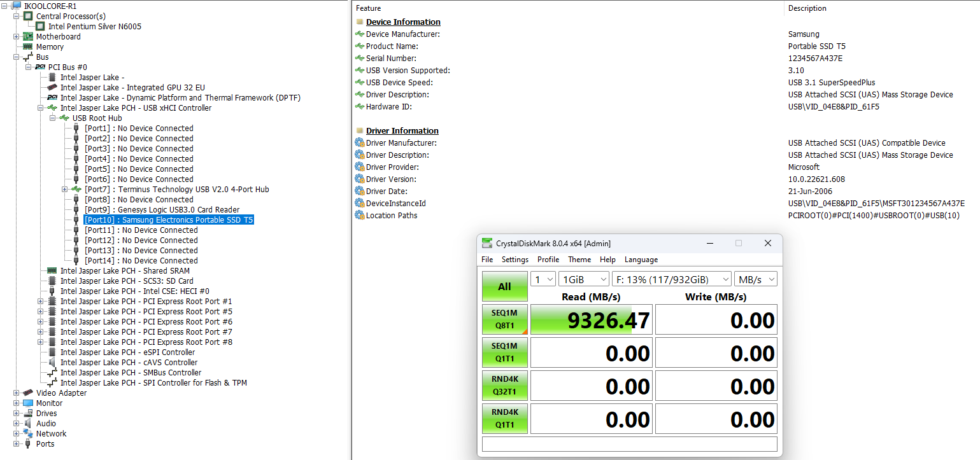Click the Terminus Technology hub icon
980x460 pixels.
click(x=76, y=189)
